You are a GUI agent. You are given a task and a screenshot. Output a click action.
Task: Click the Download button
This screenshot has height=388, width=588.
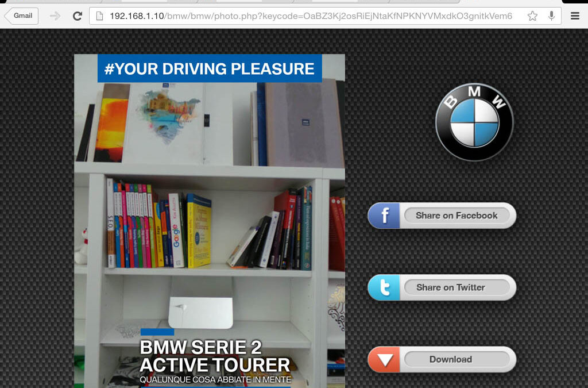(442, 359)
